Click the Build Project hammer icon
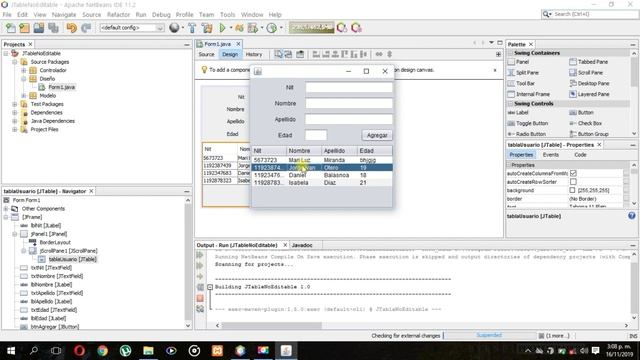The image size is (640, 360). [192, 28]
